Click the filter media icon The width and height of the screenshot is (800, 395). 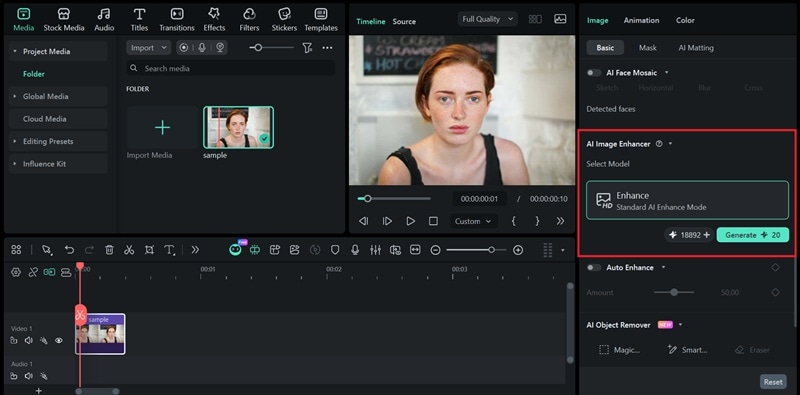pos(307,47)
